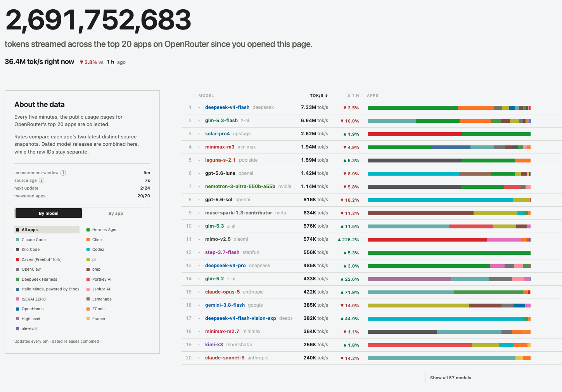562x392 pixels.
Task: Toggle the ISEKAI ZERO legend filter
Action: click(31, 299)
